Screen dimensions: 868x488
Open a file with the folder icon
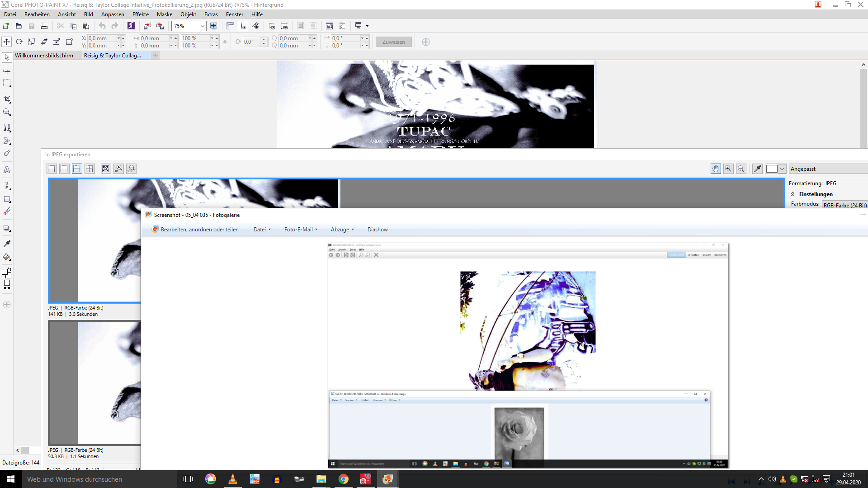19,26
